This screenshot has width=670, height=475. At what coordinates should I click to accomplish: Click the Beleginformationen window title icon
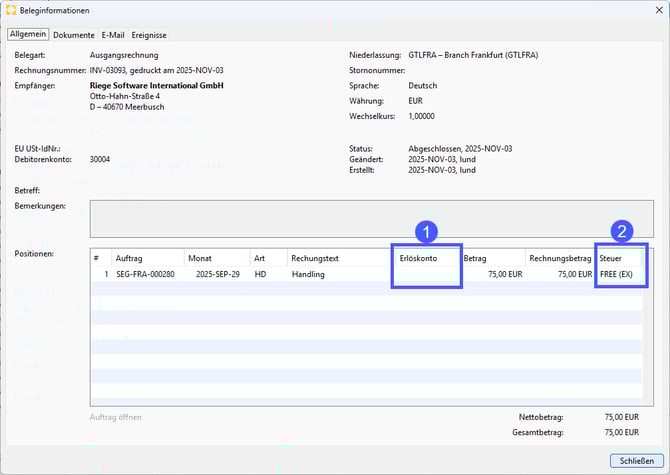tap(11, 10)
